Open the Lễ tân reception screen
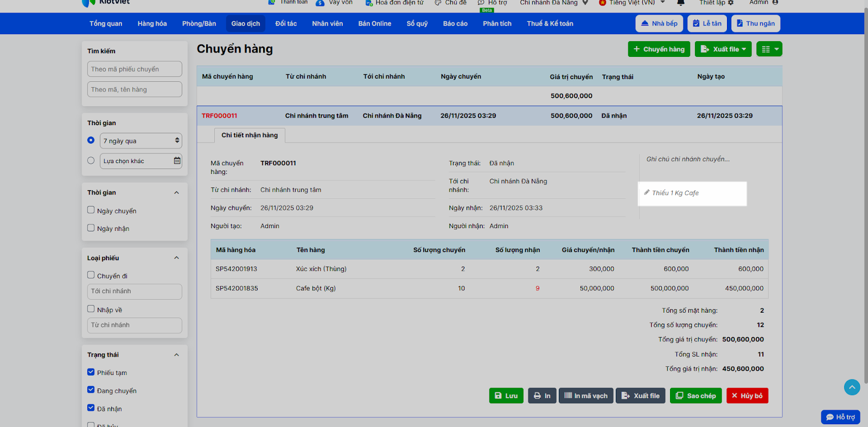This screenshot has width=868, height=427. pyautogui.click(x=707, y=24)
